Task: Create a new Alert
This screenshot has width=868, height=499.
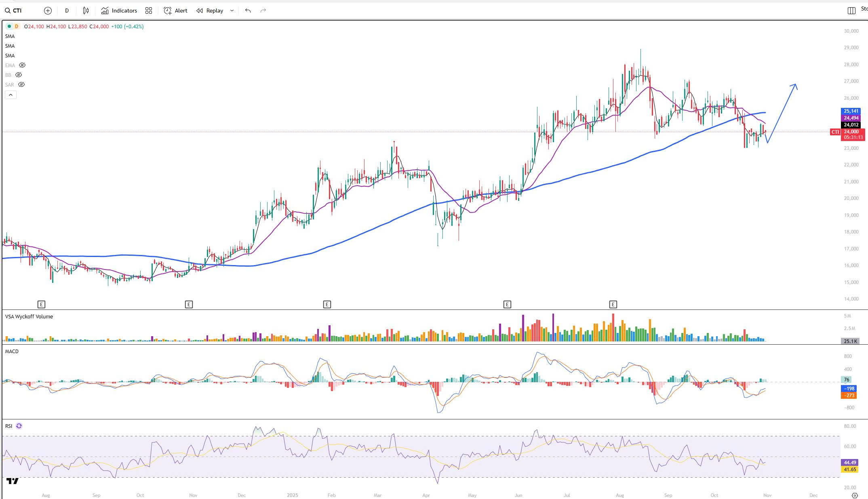Action: tap(176, 11)
